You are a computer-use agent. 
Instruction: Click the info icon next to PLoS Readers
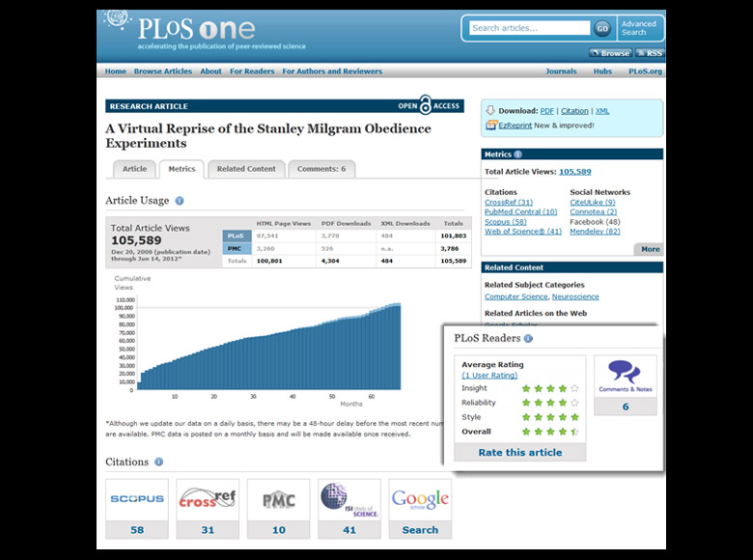(528, 339)
